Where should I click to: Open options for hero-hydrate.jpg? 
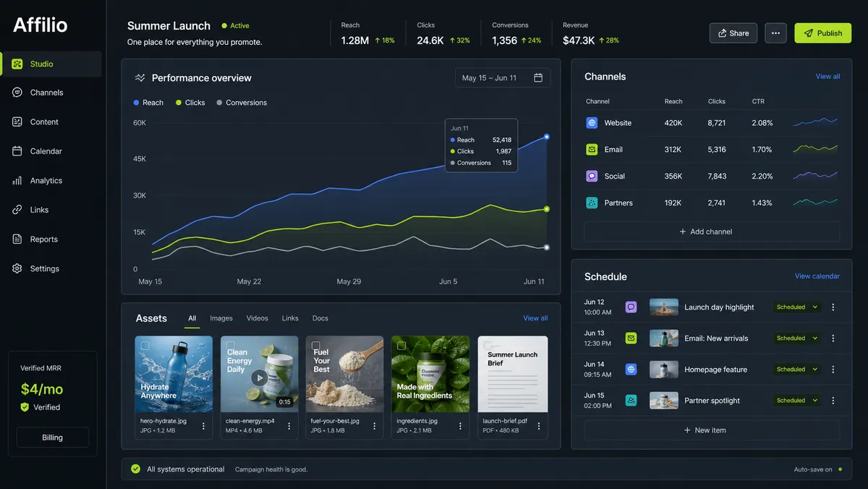[203, 426]
